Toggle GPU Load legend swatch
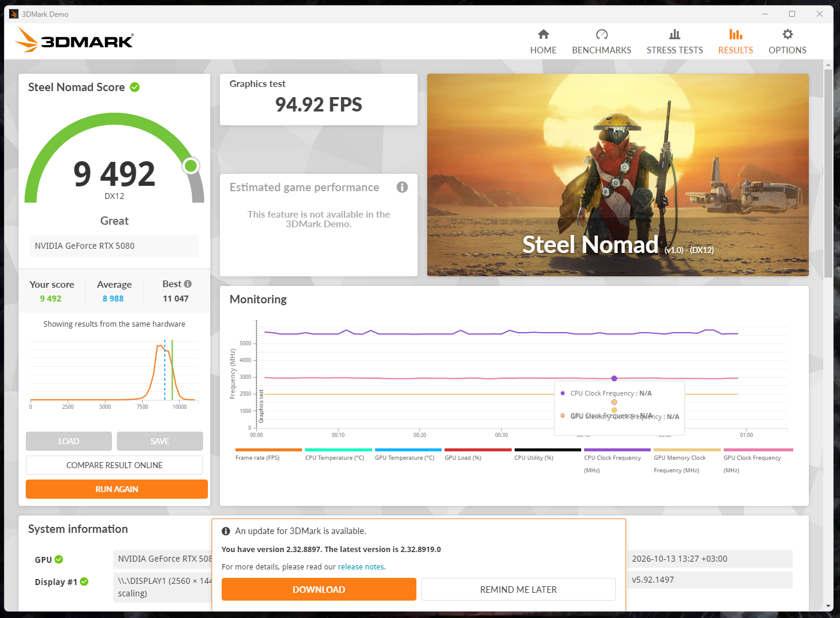Viewport: 840px width, 618px height. pos(478,450)
